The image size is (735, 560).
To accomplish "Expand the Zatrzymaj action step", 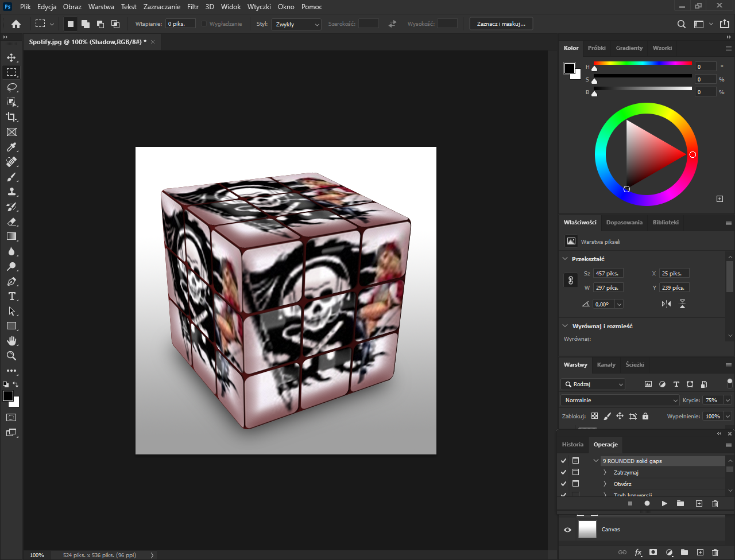I will coord(605,472).
